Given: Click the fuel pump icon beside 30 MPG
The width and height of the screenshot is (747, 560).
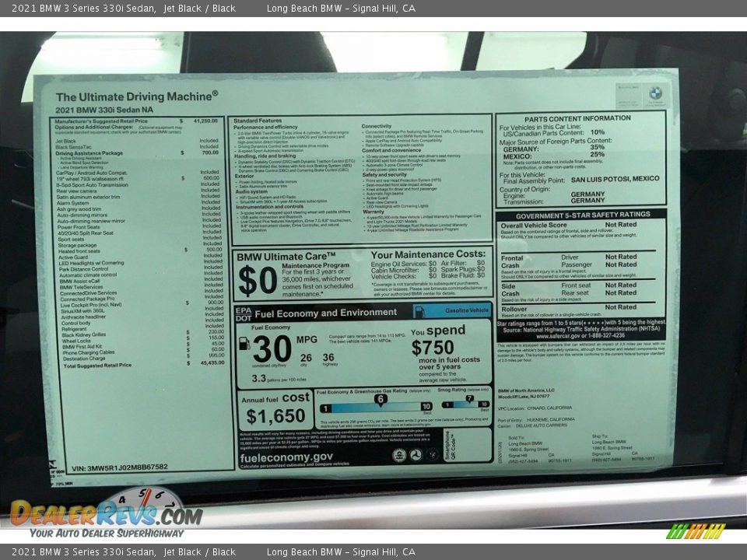Looking at the screenshot, I should [244, 344].
